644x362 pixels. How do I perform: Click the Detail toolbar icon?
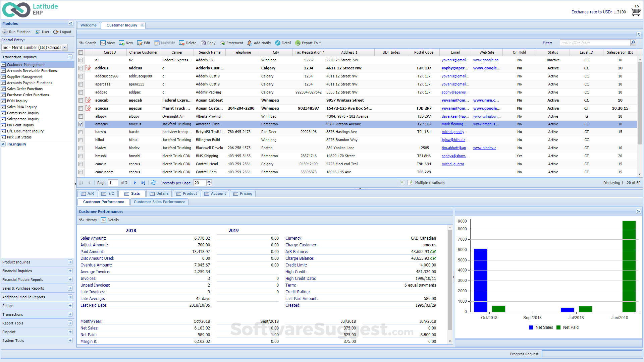pos(283,43)
